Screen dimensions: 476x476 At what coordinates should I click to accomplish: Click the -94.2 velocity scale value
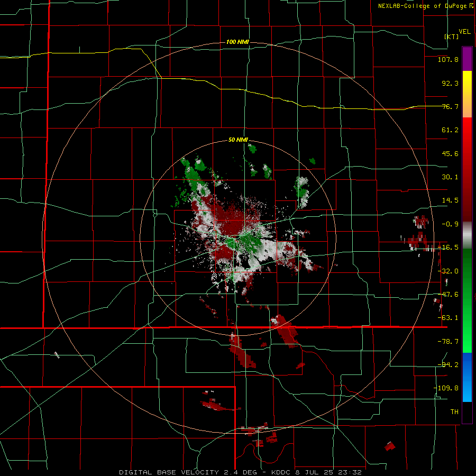click(448, 364)
